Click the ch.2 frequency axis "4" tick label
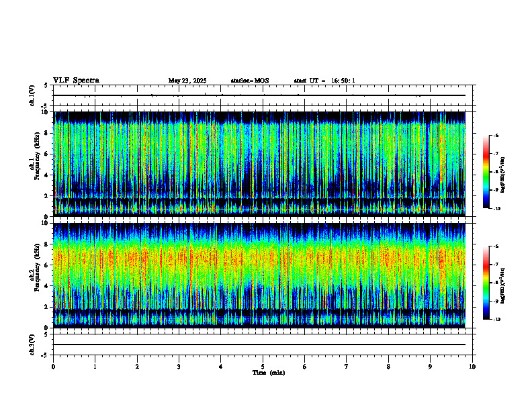 (48, 286)
